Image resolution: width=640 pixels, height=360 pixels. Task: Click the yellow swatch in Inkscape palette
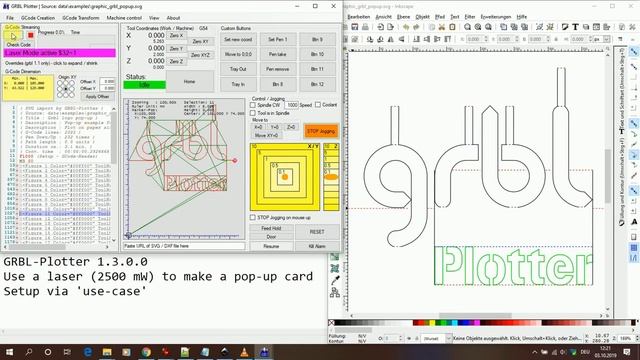pyautogui.click(x=432, y=323)
